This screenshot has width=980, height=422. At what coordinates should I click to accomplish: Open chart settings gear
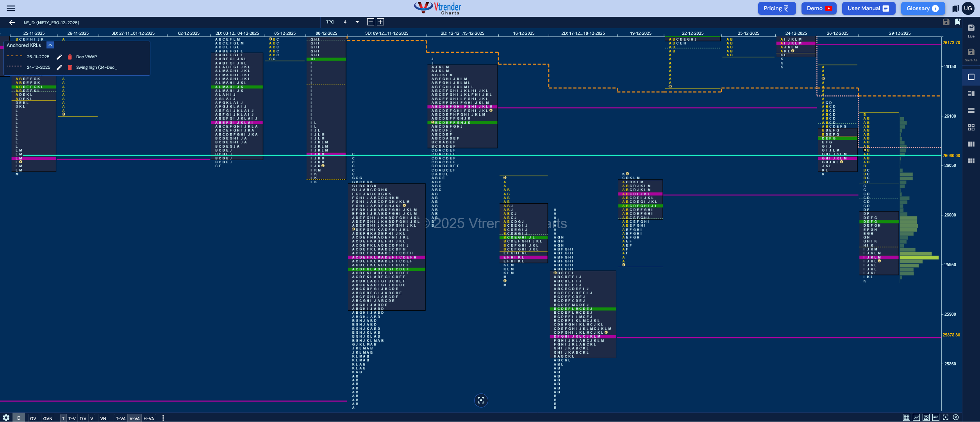coord(6,418)
